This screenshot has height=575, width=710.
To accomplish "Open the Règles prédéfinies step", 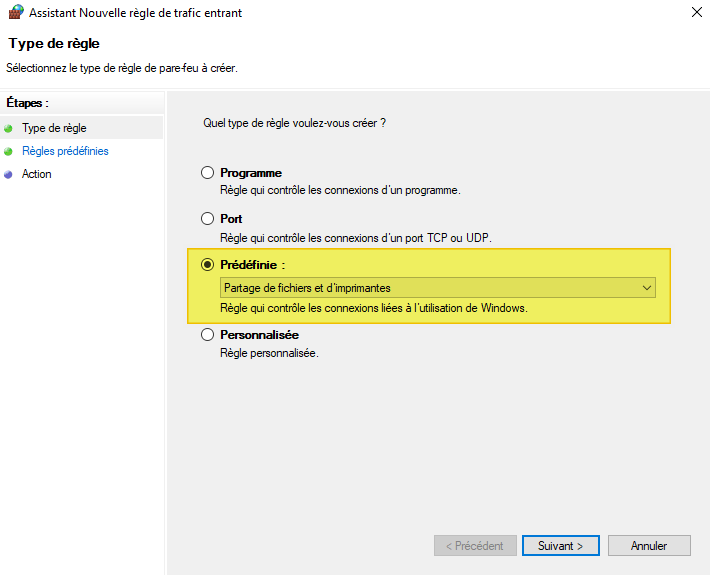I will [65, 151].
